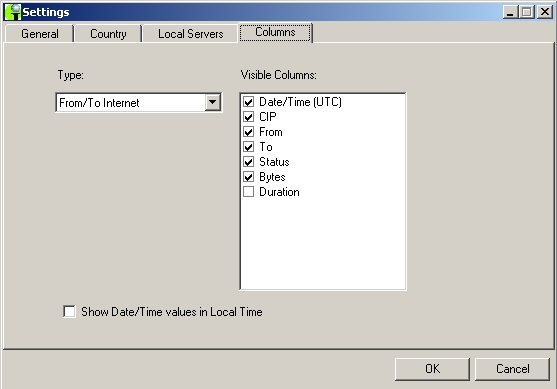Viewport: 557px width, 389px height.
Task: Switch to the General tab
Action: pos(40,34)
